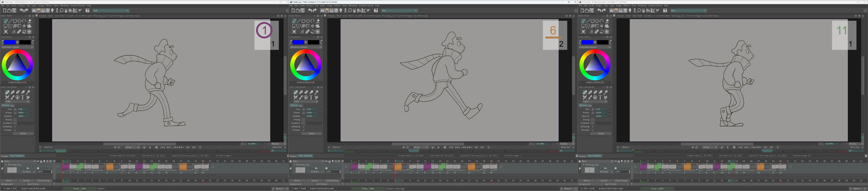This screenshot has width=868, height=191.
Task: Open Background dropdown in left timeline footer
Action: pyautogui.click(x=13, y=184)
